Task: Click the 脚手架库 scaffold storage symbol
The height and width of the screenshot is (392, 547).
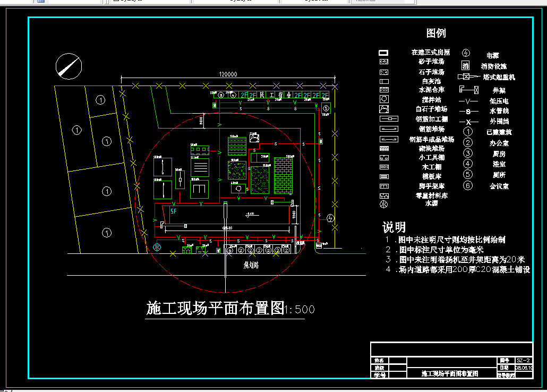Action: (x=384, y=186)
